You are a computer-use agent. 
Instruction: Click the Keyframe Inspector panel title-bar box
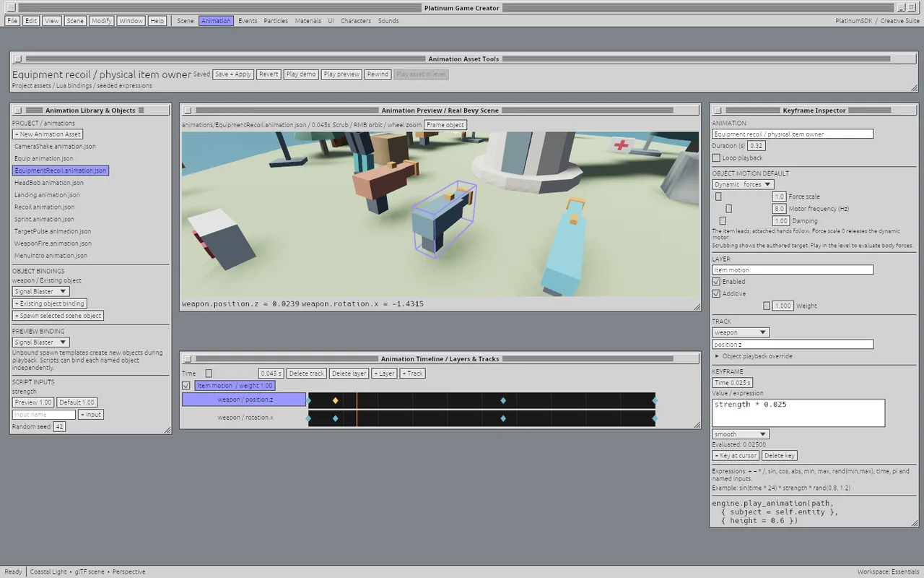point(718,111)
